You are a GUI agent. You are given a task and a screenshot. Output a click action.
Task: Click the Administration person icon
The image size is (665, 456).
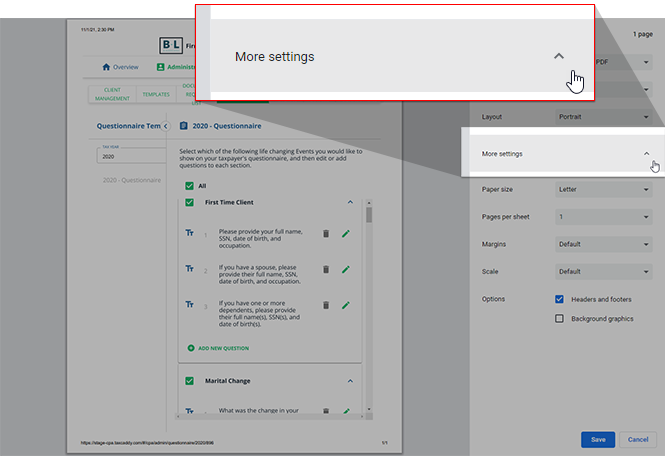160,67
